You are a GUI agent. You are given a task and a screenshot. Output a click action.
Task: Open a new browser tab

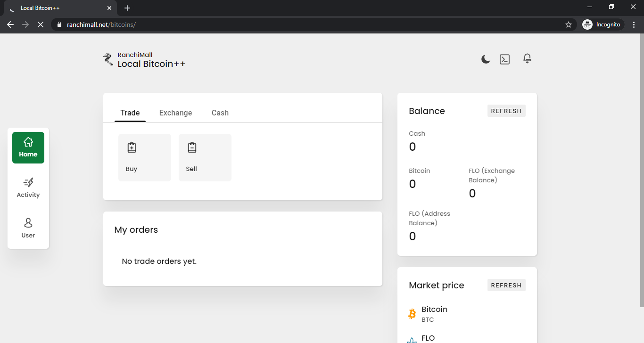(x=127, y=8)
